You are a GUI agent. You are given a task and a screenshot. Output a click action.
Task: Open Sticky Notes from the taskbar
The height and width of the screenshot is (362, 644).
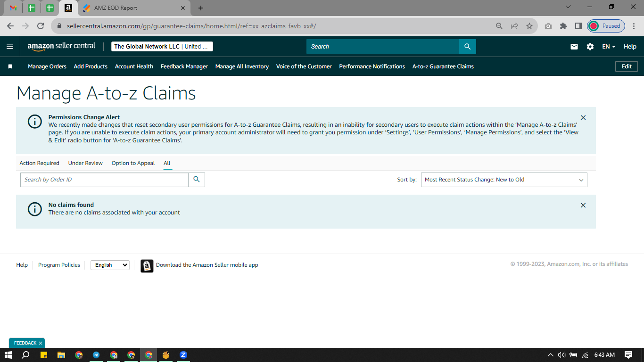coord(43,355)
